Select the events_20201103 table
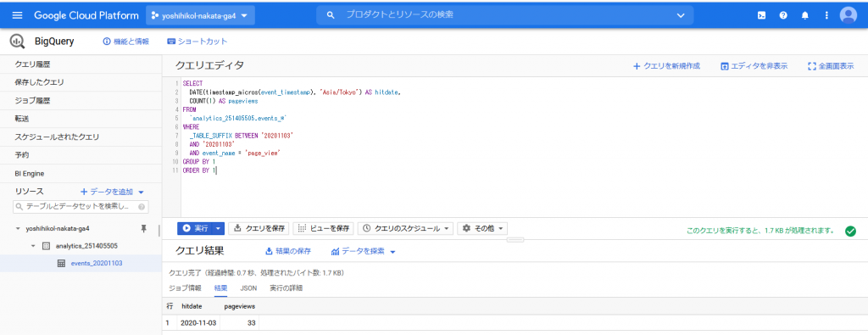The width and height of the screenshot is (868, 335). [97, 264]
